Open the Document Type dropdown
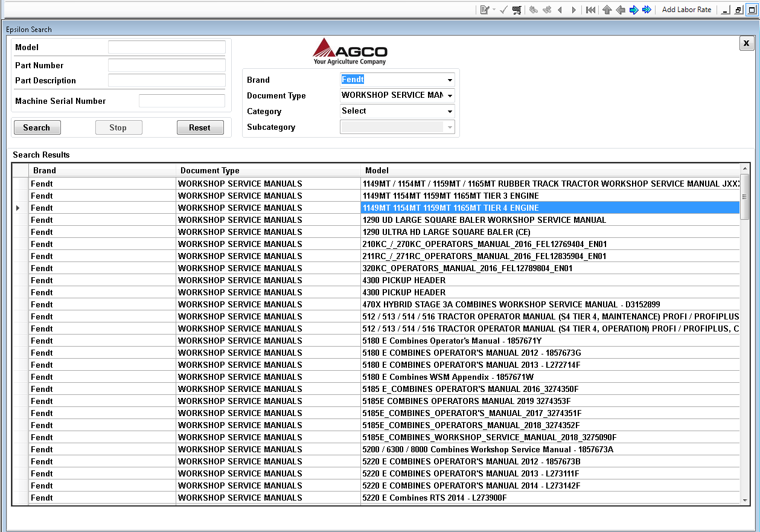 pos(450,96)
